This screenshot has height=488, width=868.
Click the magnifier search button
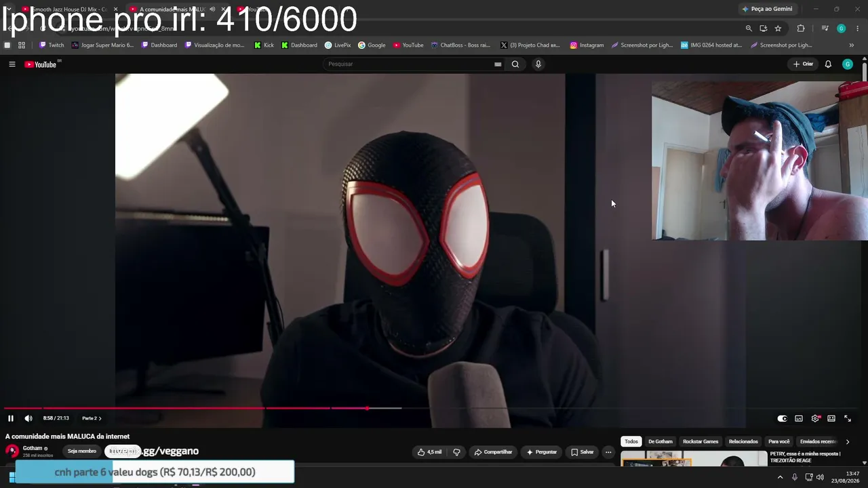pos(515,64)
